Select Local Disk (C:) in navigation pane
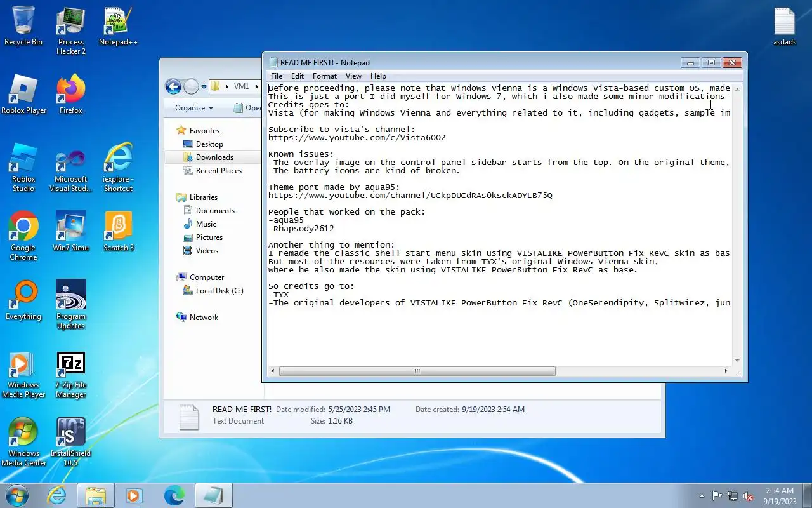Screen dimensions: 812x508 [219, 291]
